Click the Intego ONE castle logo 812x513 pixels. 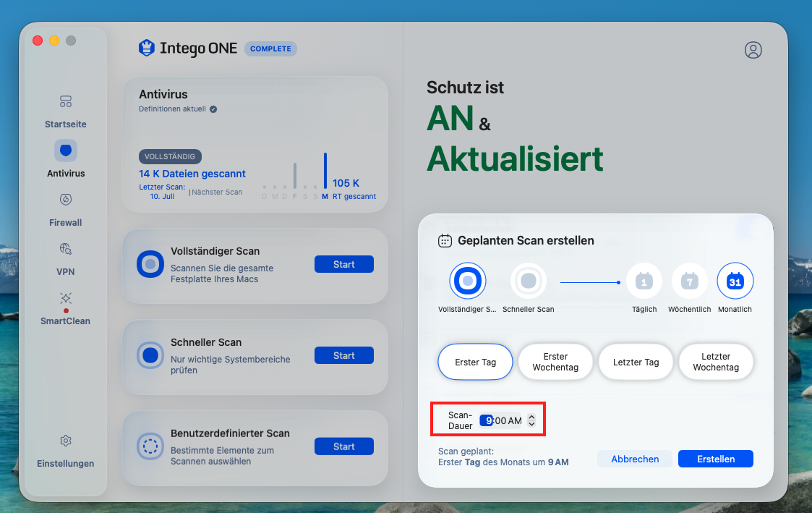coord(147,48)
